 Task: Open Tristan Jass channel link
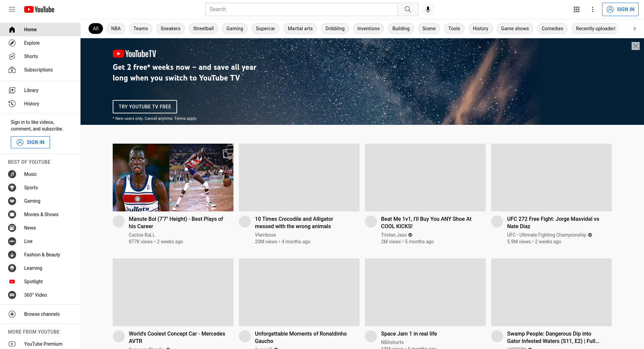394,235
